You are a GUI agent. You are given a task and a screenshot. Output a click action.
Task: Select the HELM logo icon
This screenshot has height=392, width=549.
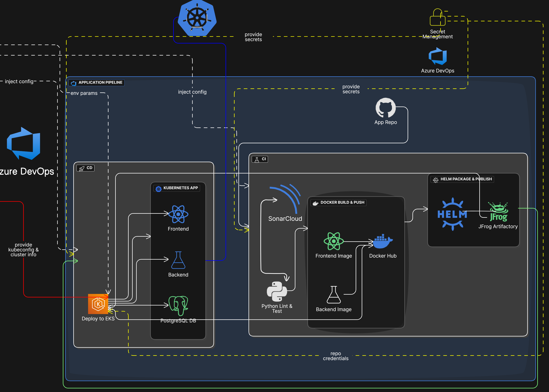click(452, 214)
